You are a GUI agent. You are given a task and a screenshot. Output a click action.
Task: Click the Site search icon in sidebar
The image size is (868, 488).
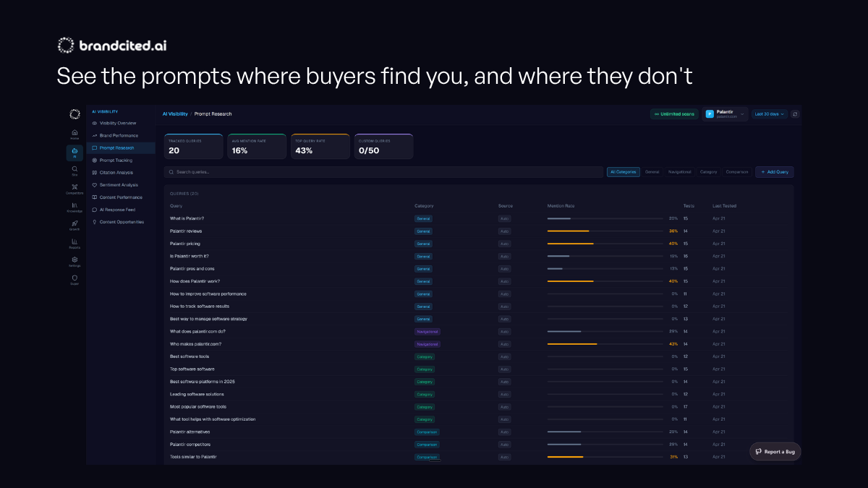pyautogui.click(x=75, y=170)
